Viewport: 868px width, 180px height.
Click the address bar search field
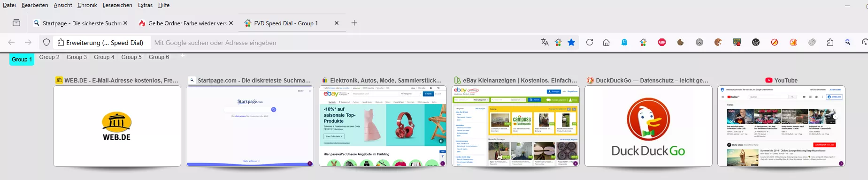[345, 43]
